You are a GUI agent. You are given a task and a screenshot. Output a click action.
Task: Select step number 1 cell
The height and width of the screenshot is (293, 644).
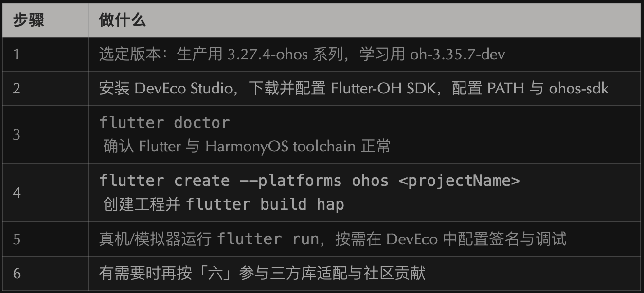17,54
